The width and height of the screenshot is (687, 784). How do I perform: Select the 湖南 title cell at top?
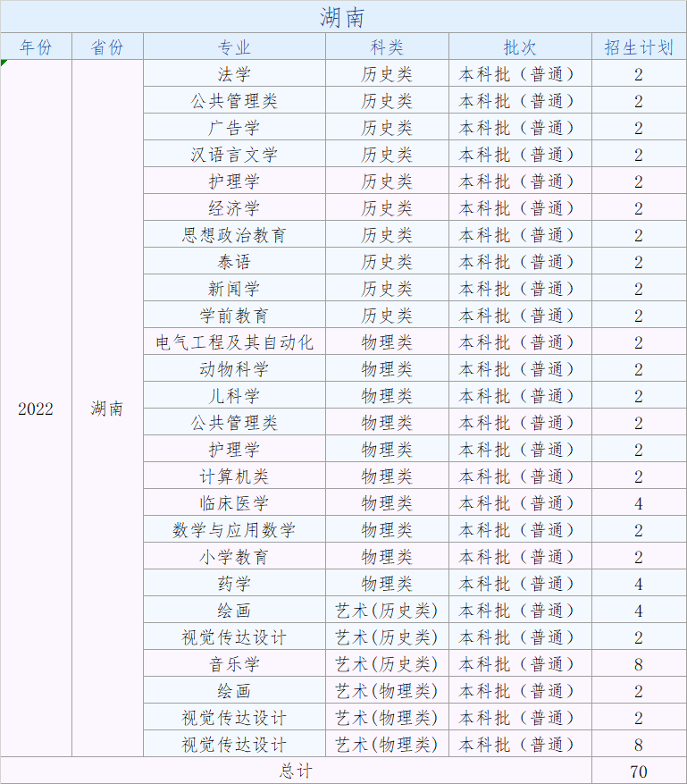[x=343, y=17]
